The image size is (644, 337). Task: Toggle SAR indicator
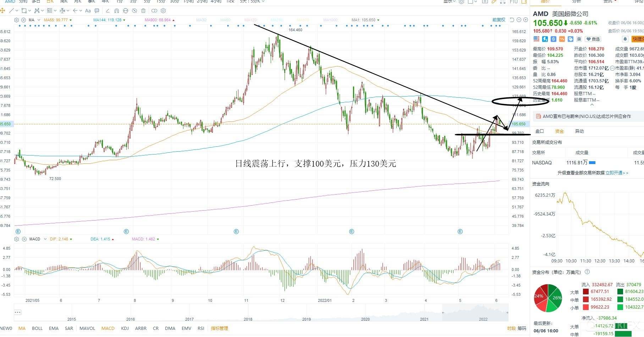click(69, 328)
